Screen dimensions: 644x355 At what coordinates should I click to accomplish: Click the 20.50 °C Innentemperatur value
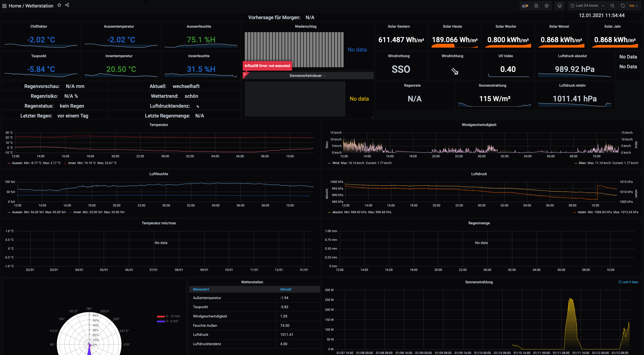(121, 69)
